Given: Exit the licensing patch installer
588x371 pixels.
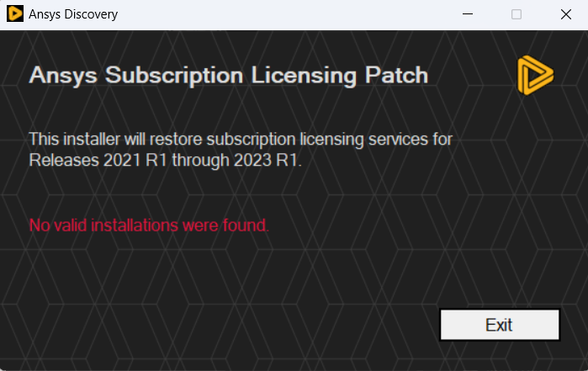Looking at the screenshot, I should [x=500, y=325].
